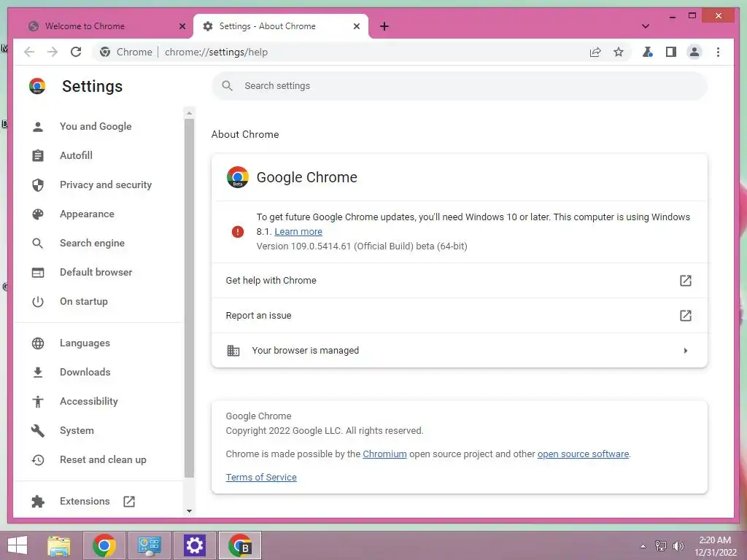Open File Explorer from taskbar
Image resolution: width=747 pixels, height=560 pixels.
[59, 545]
